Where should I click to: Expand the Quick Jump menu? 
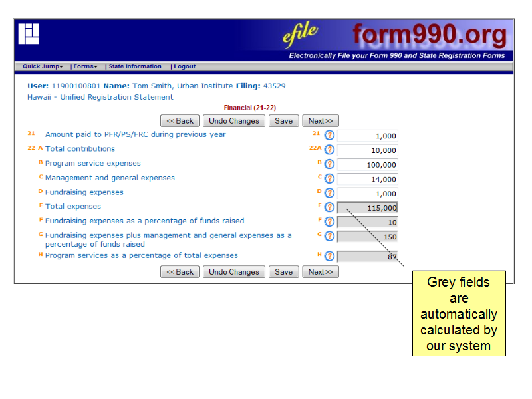[x=43, y=66]
